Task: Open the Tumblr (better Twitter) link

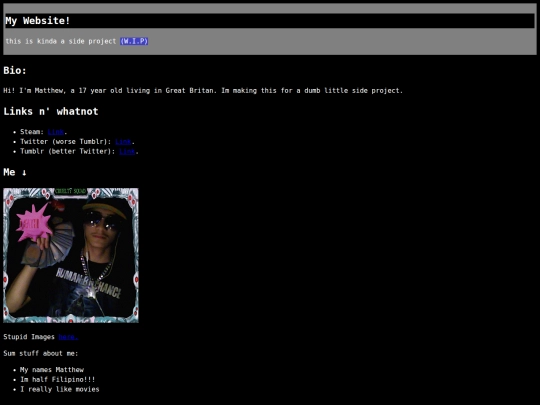Action: point(127,152)
